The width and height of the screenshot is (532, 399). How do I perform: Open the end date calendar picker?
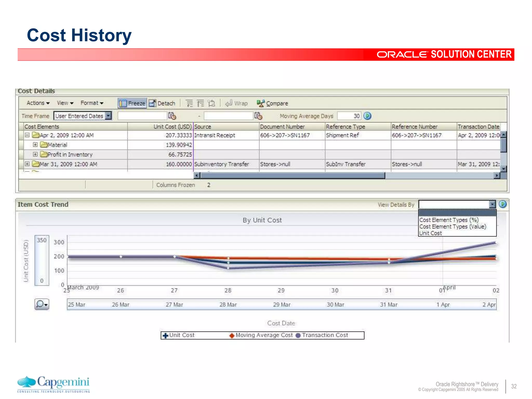258,116
